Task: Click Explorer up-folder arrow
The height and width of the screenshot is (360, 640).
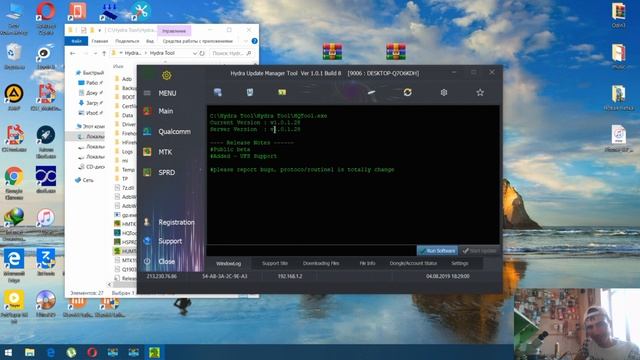Action: point(104,53)
